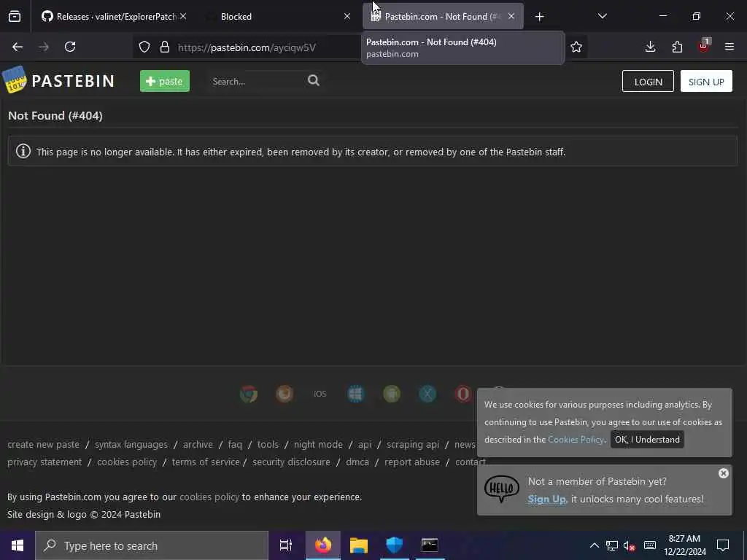Screen dimensions: 747x560
Task: Open the Extensions puzzle icon
Action: pos(677,47)
